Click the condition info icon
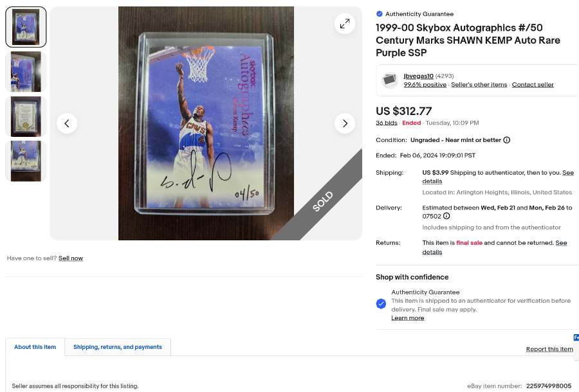 tap(507, 140)
